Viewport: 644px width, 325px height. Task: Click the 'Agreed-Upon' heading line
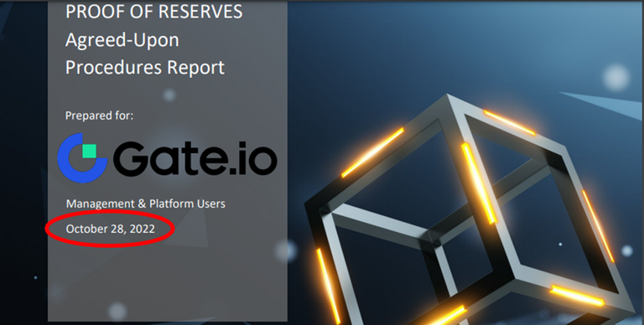tap(122, 40)
